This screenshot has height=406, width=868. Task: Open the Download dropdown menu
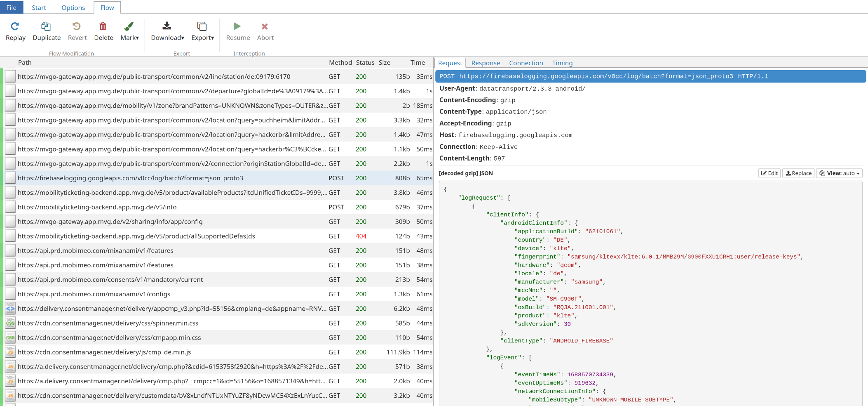167,31
